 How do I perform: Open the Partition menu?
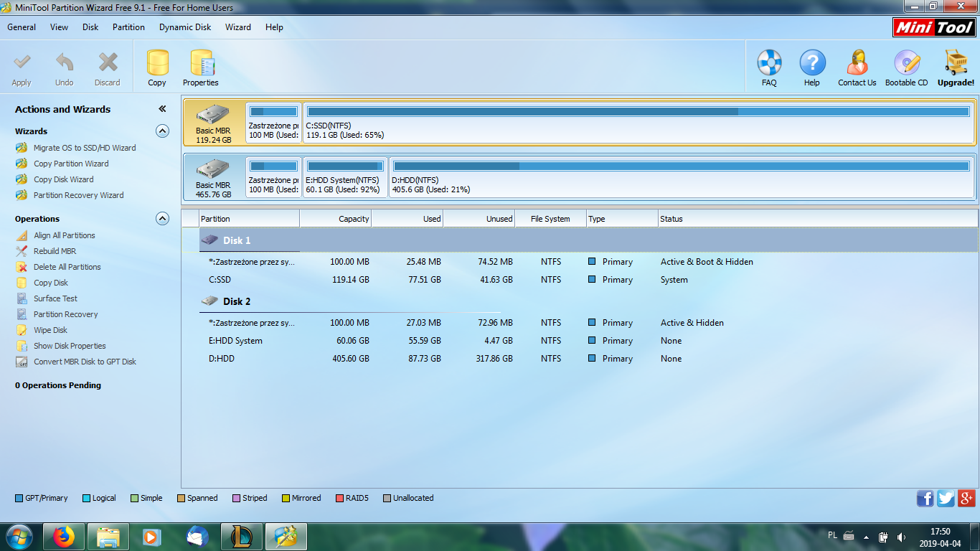128,27
